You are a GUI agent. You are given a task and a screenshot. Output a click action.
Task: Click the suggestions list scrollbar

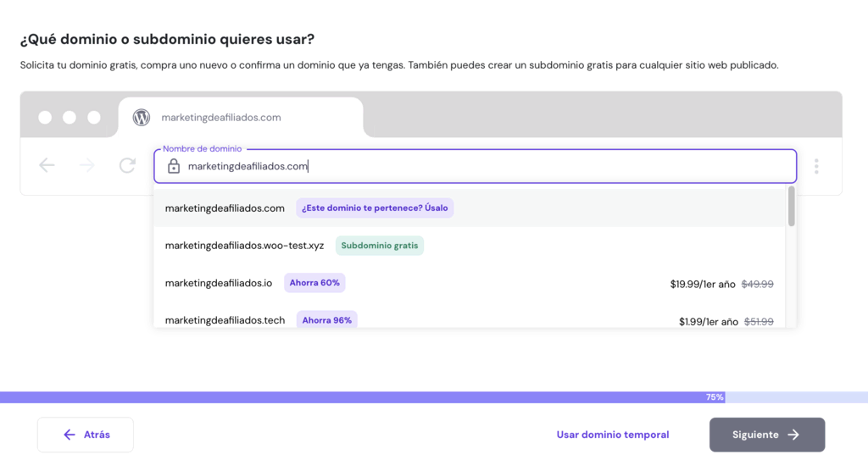[791, 208]
